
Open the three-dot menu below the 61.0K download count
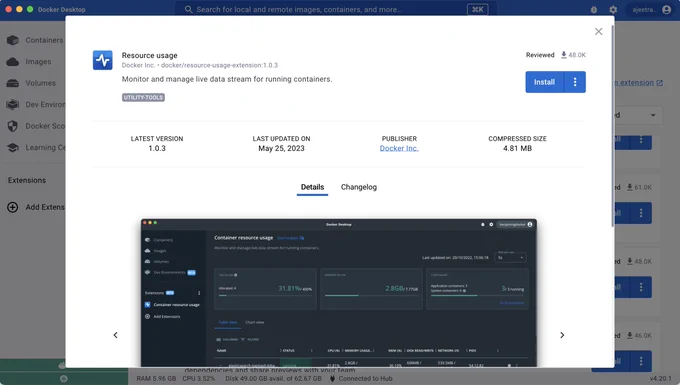(x=641, y=213)
